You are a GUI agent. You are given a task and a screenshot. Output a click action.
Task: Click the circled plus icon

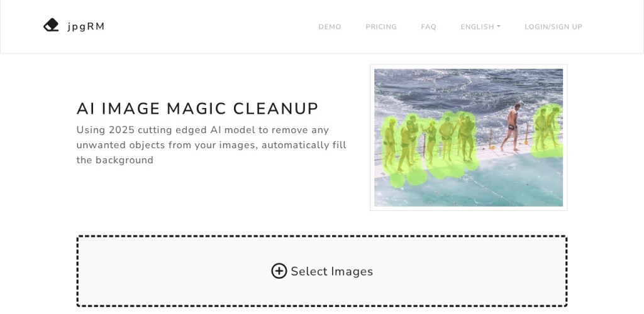[x=279, y=271]
